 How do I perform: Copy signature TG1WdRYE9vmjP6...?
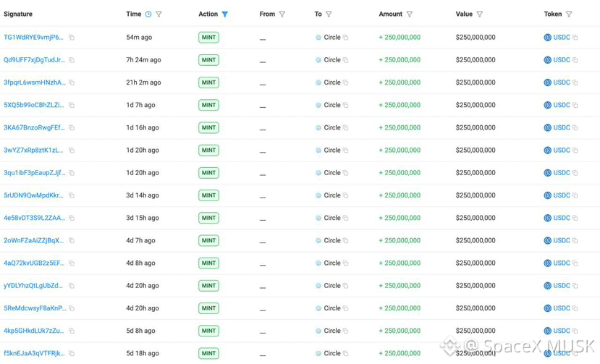click(72, 38)
